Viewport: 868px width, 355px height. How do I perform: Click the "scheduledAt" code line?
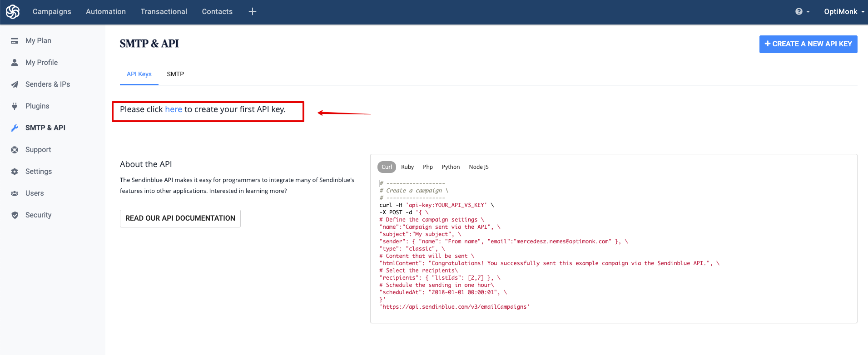[x=443, y=292]
